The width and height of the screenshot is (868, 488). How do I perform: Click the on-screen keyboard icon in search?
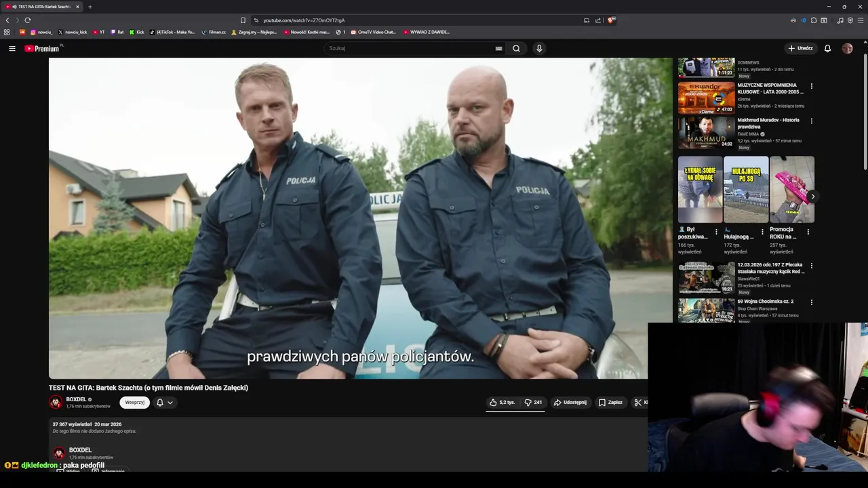coord(498,48)
